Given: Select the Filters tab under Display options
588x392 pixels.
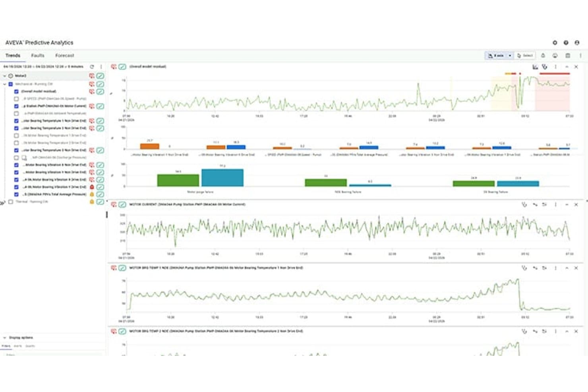Looking at the screenshot, I should 6,346.
